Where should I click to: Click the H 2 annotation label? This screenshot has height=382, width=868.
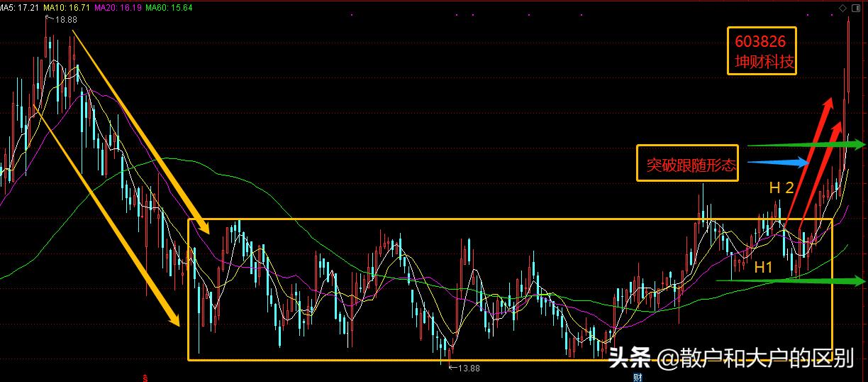pyautogui.click(x=781, y=188)
